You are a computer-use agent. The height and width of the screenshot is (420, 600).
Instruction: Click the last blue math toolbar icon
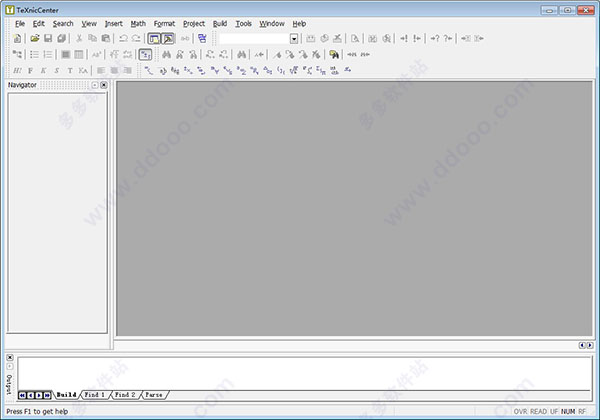tap(347, 70)
